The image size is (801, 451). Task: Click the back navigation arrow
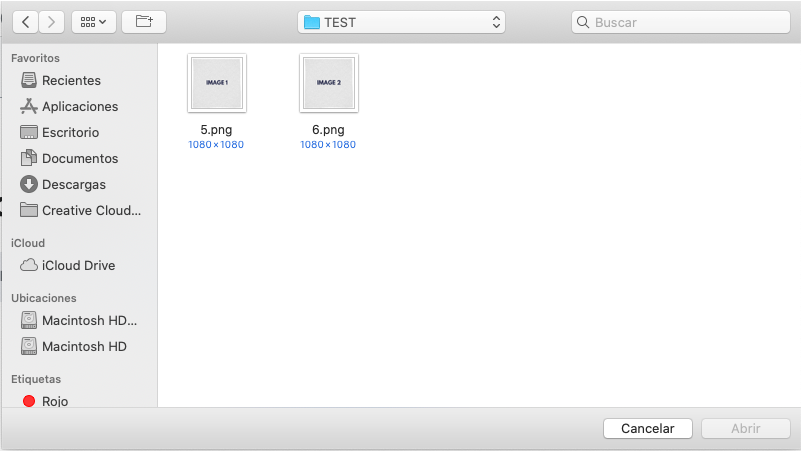point(24,21)
